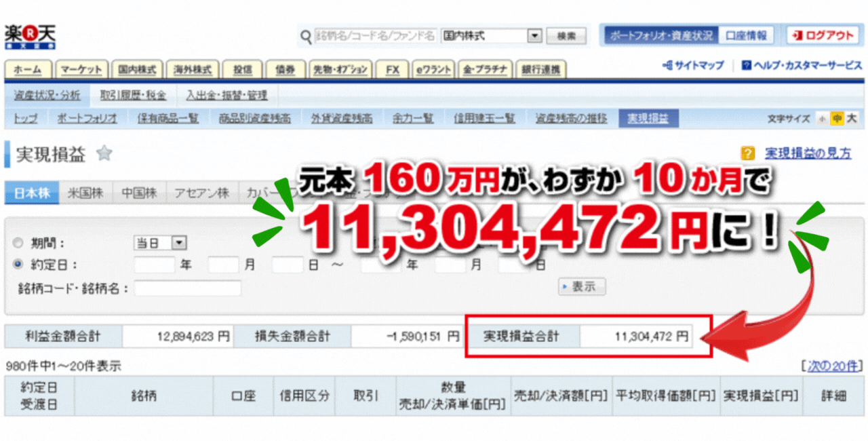
Task: Select the 期間 radio button
Action: coord(18,243)
